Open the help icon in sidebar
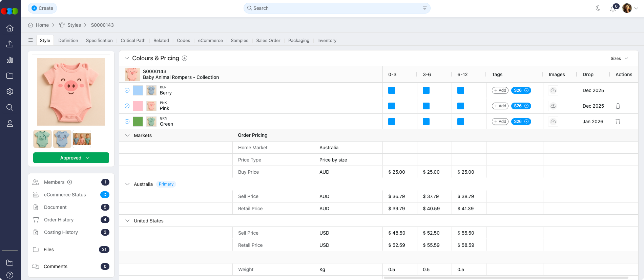The image size is (644, 280). [x=10, y=275]
